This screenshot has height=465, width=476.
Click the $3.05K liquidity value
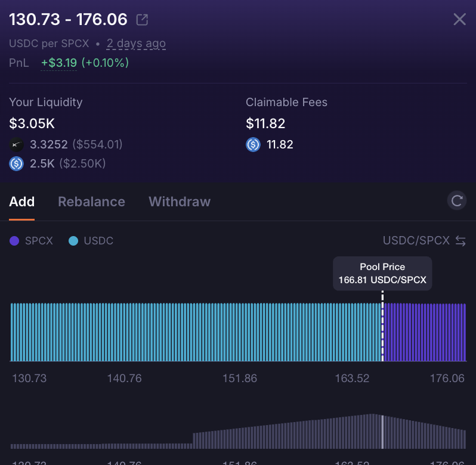click(x=32, y=123)
